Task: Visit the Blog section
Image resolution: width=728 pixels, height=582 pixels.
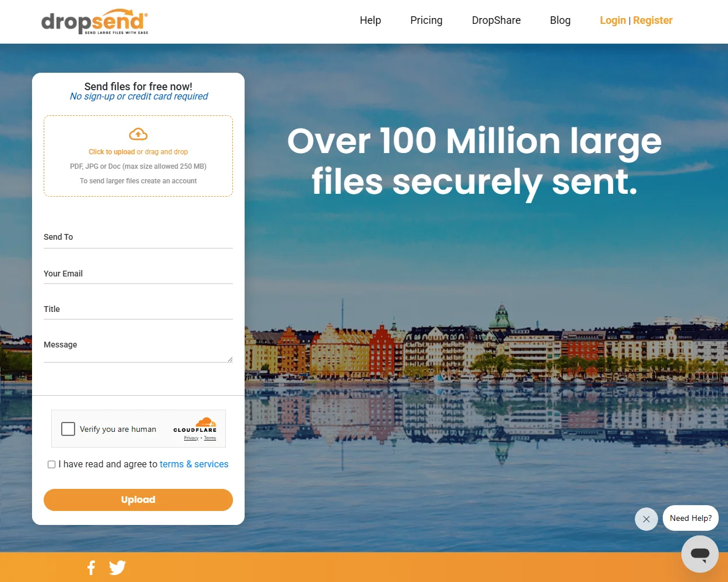Action: point(560,20)
